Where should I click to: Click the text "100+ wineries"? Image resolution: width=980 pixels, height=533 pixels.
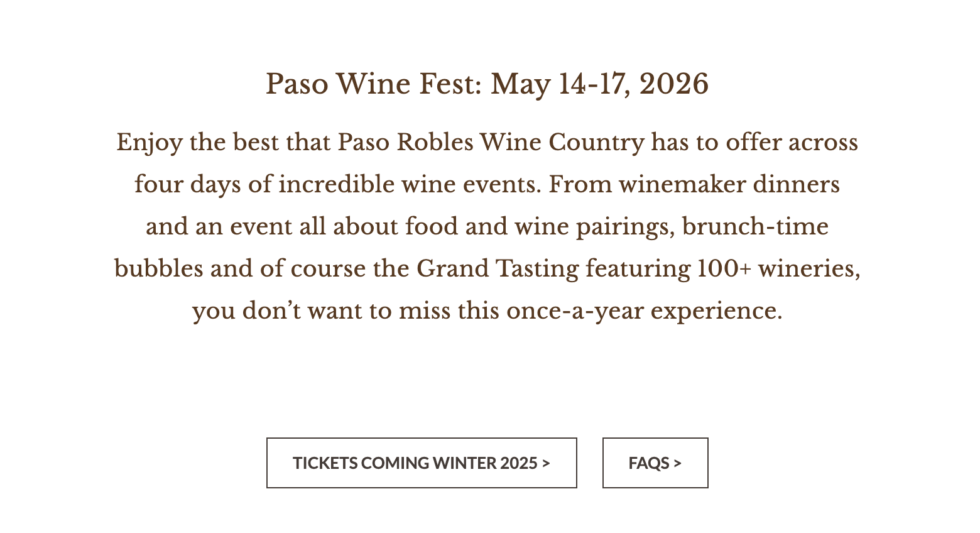[x=778, y=269]
